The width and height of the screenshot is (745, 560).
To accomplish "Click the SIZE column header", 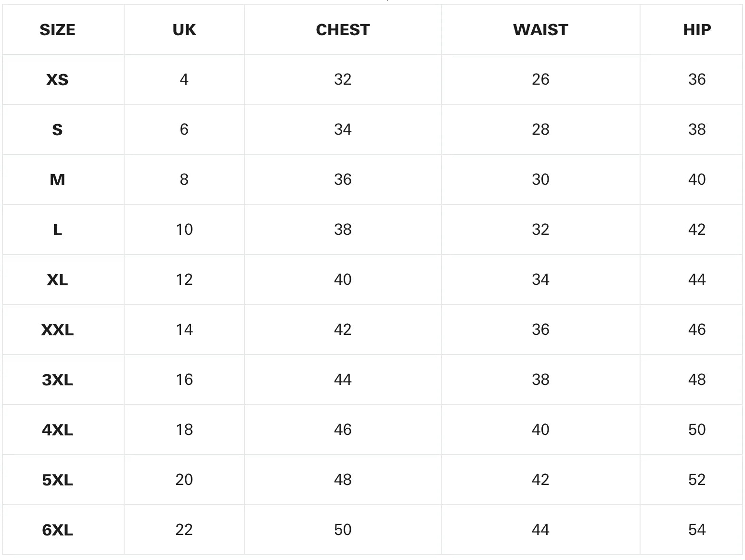I will coord(57,30).
